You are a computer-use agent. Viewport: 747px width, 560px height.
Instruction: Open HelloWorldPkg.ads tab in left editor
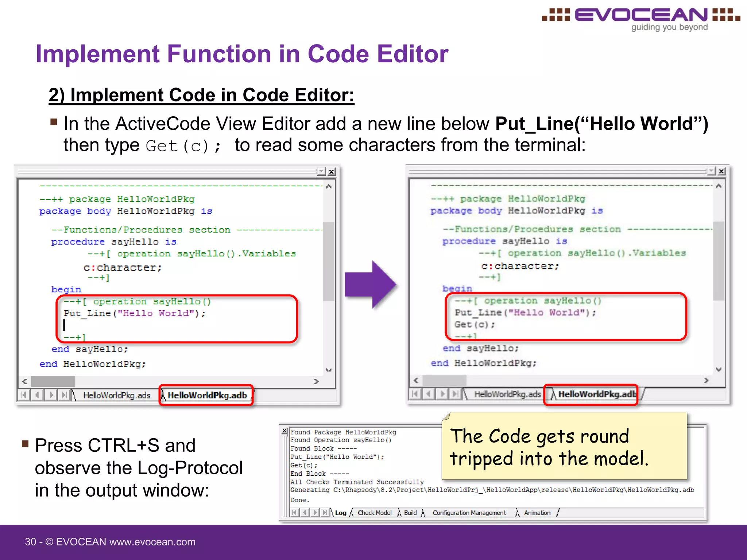coord(117,395)
